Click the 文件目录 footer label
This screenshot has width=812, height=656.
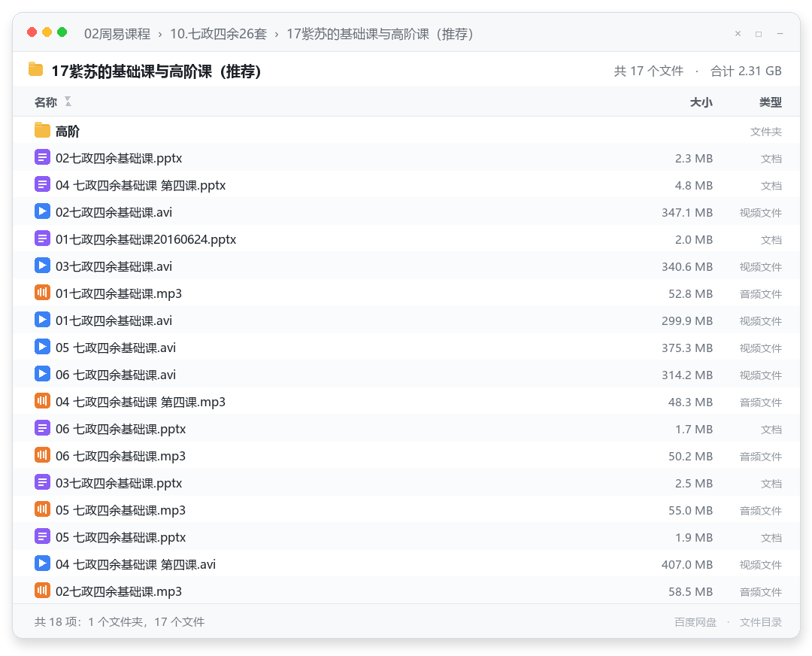tap(761, 622)
